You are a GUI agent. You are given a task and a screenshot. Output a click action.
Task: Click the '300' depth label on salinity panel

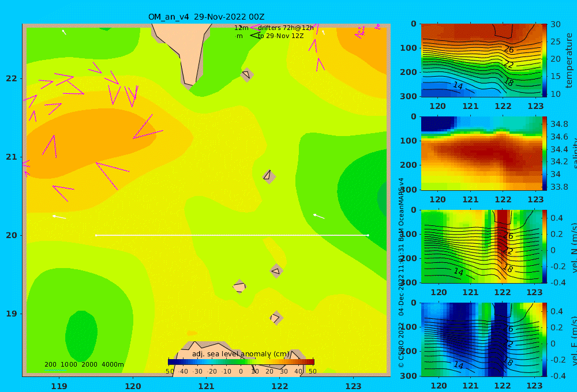click(x=409, y=190)
